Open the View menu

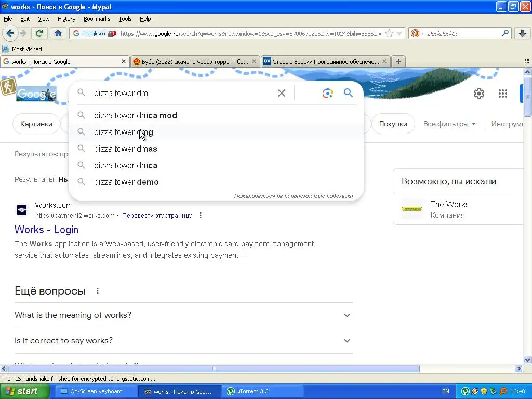pos(44,19)
